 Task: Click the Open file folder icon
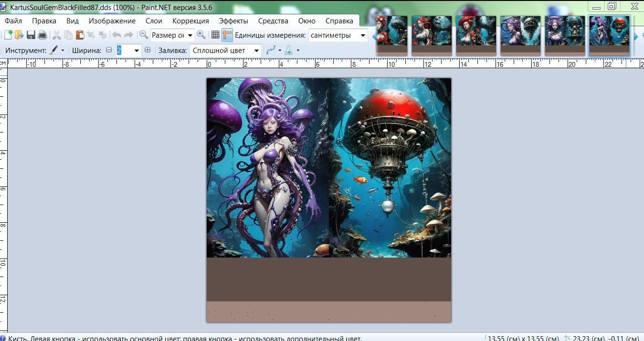20,35
